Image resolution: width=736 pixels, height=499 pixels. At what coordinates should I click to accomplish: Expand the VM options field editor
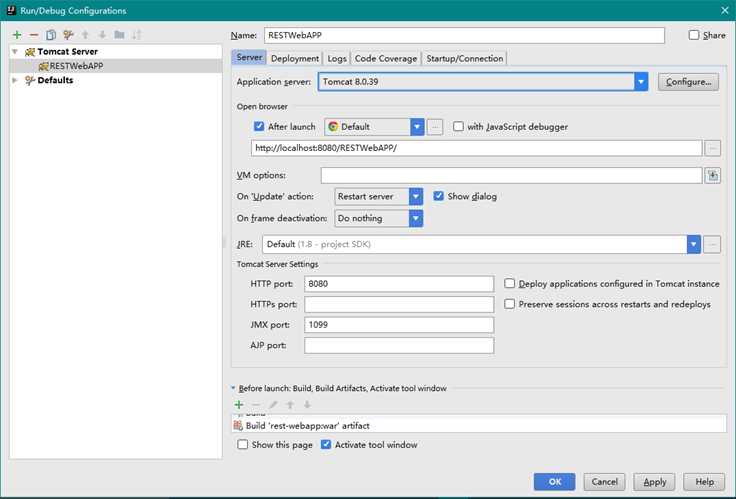coord(712,176)
